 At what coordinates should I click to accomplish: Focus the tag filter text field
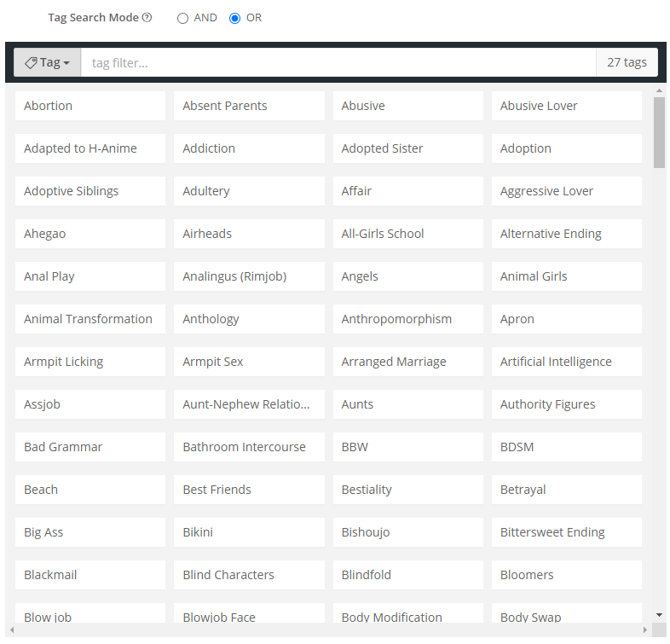click(x=338, y=62)
